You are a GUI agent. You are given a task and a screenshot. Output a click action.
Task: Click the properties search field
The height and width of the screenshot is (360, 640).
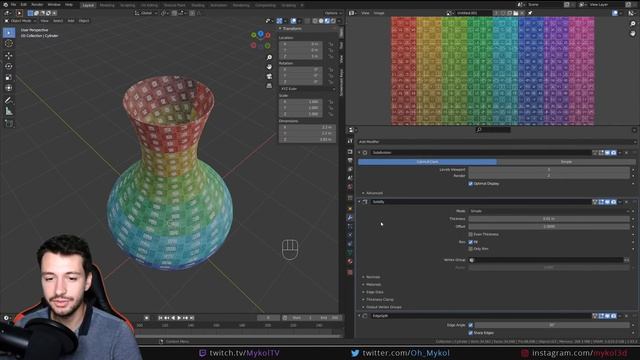coord(493,130)
